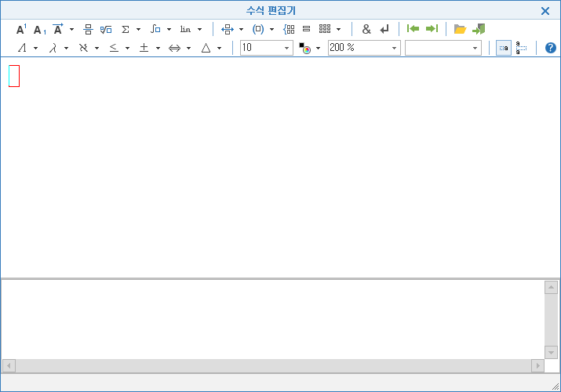Insert the cases brace template
The height and width of the screenshot is (392, 561).
(289, 29)
